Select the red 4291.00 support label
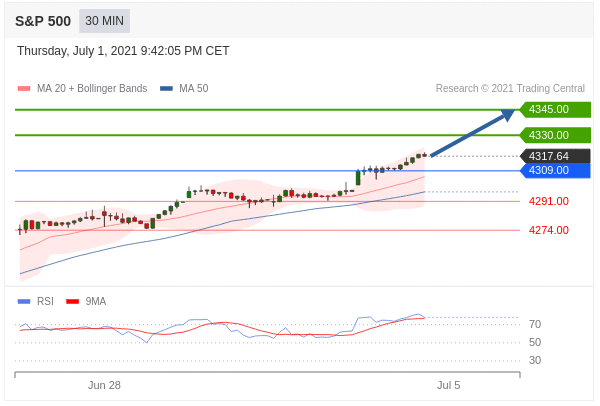 click(548, 201)
